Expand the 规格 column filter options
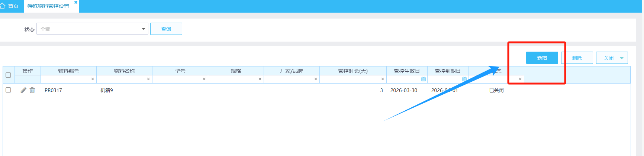This screenshot has height=156, width=644. click(x=260, y=79)
